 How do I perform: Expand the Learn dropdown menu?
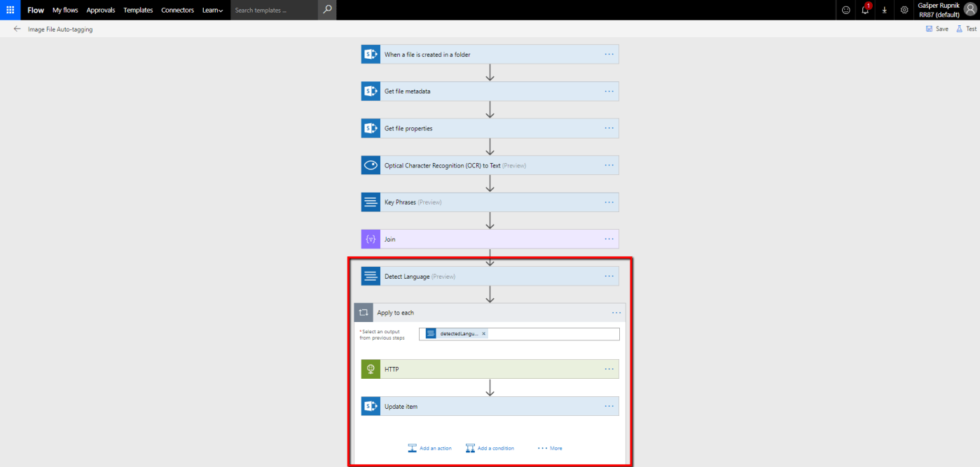(x=212, y=10)
